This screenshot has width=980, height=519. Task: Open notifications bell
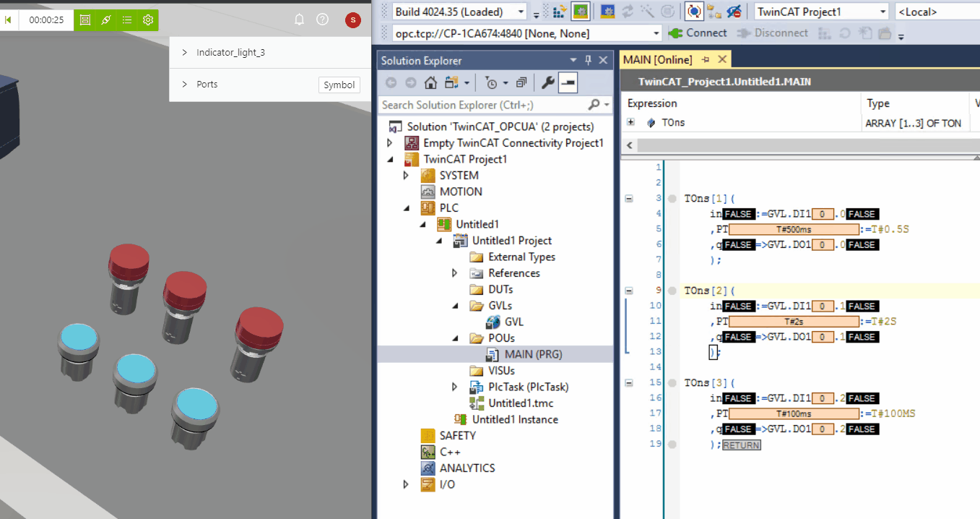pos(299,20)
